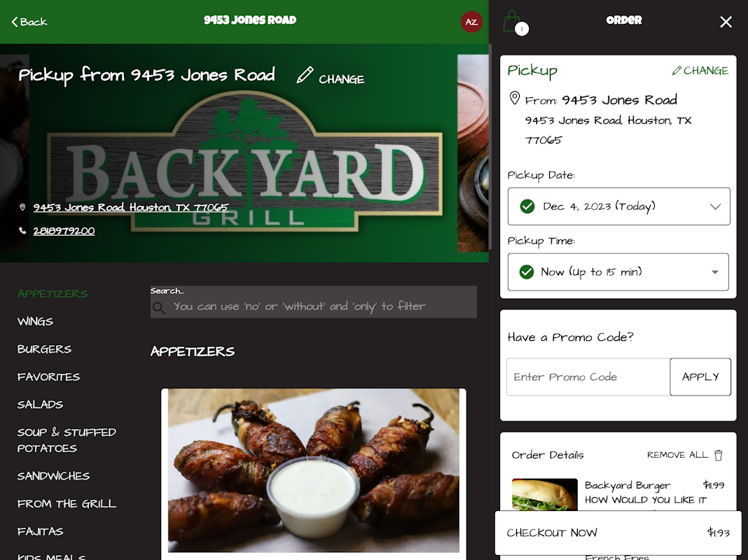The width and height of the screenshot is (748, 560).
Task: Select the Salads category
Action: click(x=40, y=404)
